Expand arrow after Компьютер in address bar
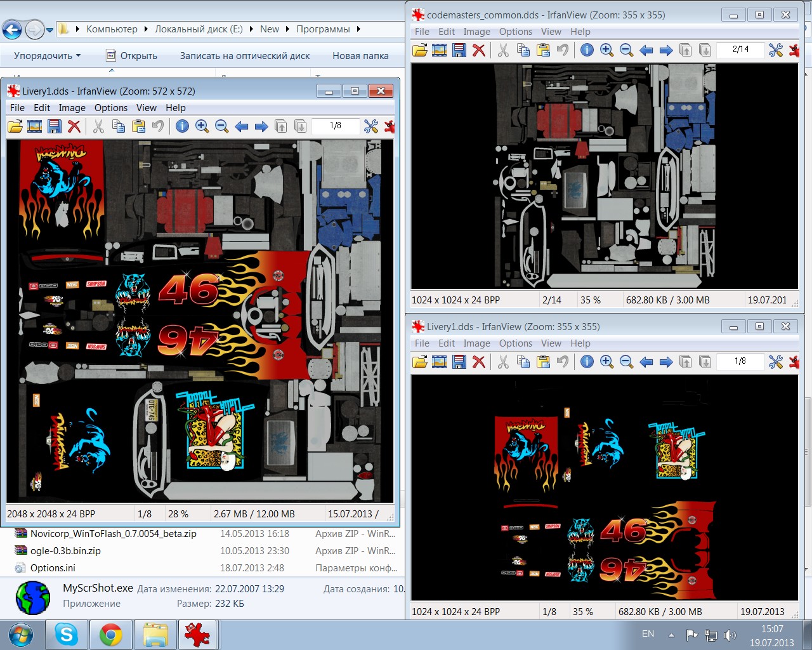812x650 pixels. coord(146,29)
